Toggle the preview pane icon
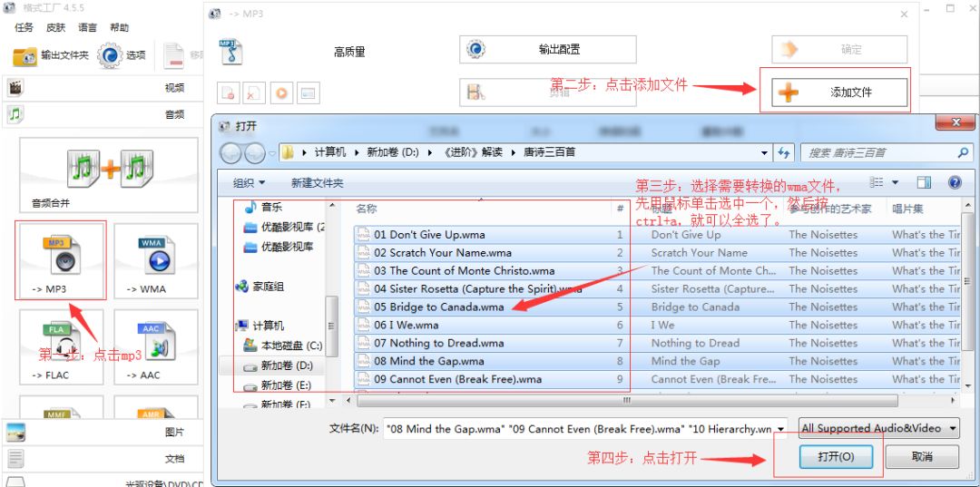 tap(924, 182)
